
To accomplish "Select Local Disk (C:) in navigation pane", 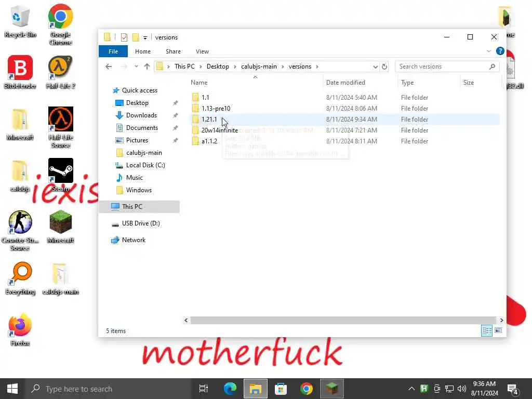I will click(x=145, y=165).
